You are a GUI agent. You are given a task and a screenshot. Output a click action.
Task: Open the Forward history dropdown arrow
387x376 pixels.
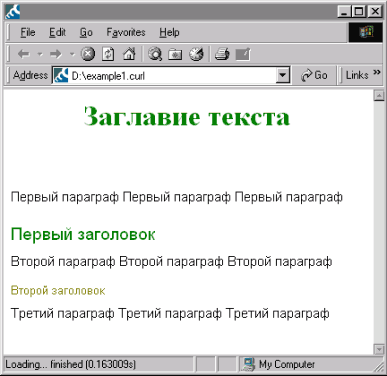[72, 54]
